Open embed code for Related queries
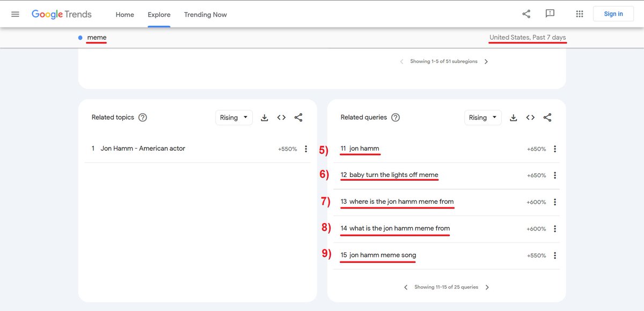This screenshot has height=311, width=644. coord(530,117)
